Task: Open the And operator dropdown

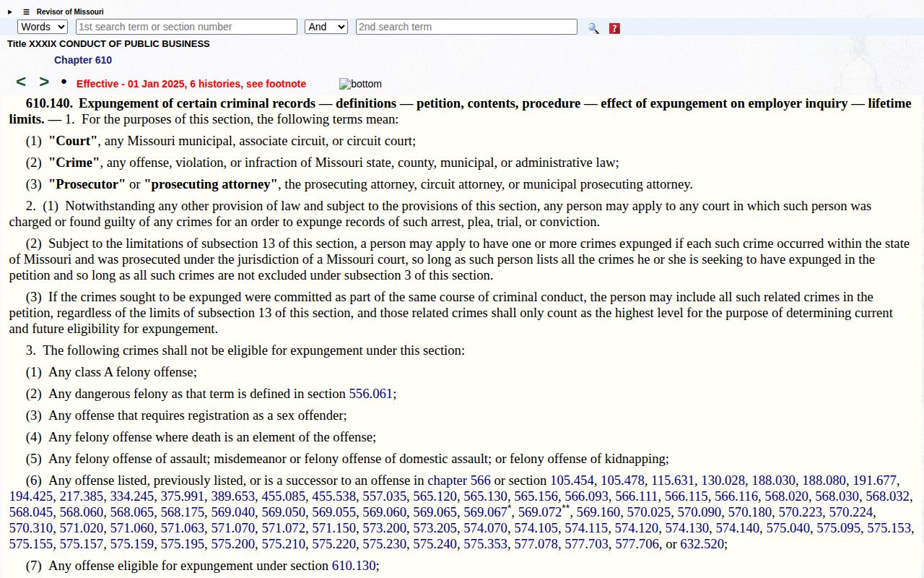Action: (x=326, y=27)
